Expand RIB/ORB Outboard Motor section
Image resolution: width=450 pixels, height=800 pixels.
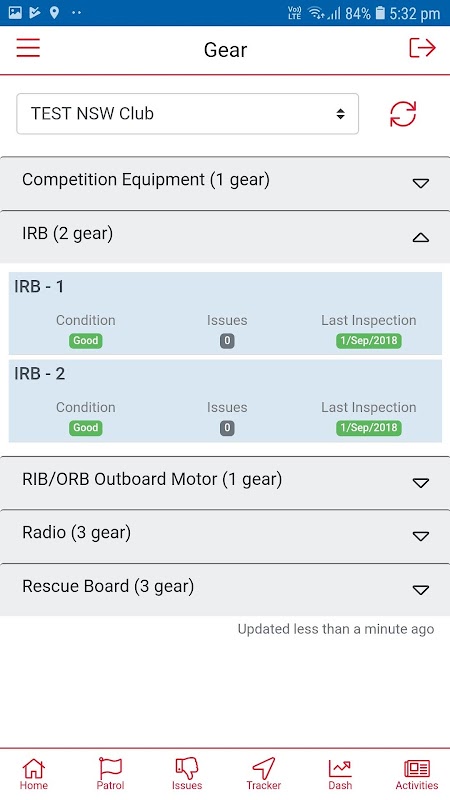tap(225, 482)
